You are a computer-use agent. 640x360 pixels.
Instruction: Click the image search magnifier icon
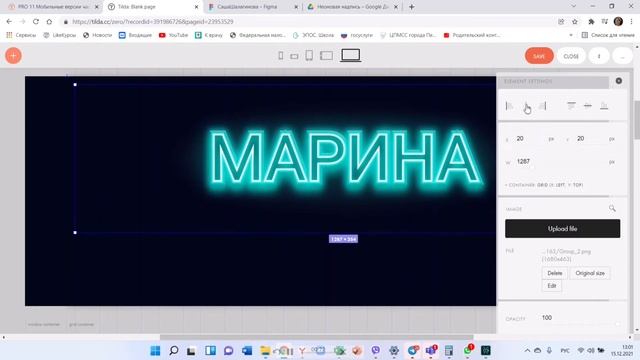(612, 208)
